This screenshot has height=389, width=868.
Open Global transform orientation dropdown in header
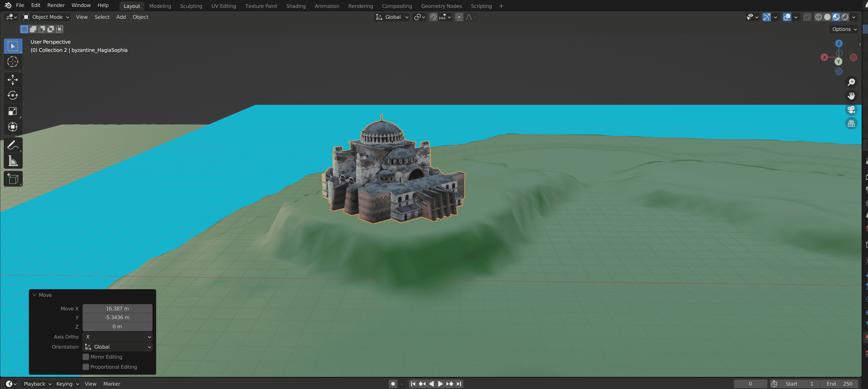click(x=392, y=17)
